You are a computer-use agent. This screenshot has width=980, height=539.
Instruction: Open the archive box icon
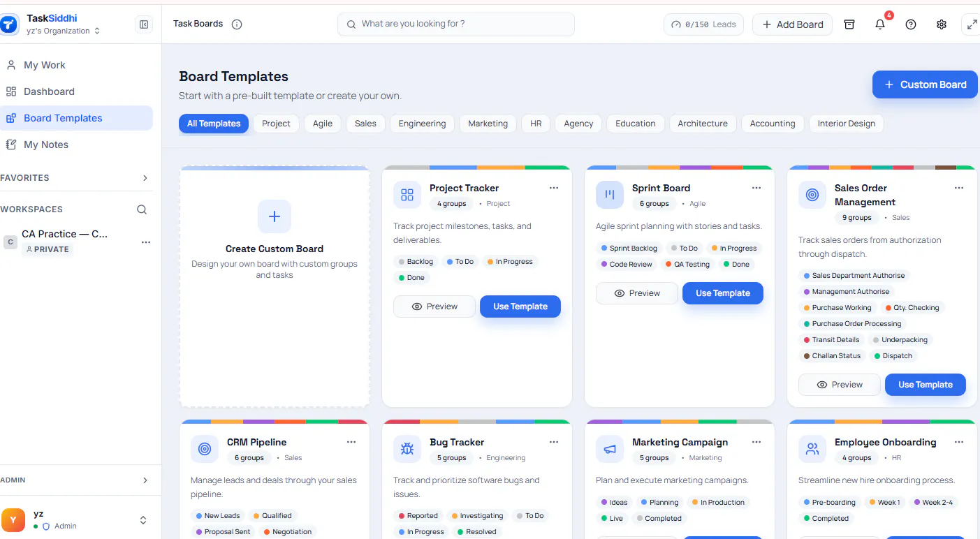(x=849, y=24)
